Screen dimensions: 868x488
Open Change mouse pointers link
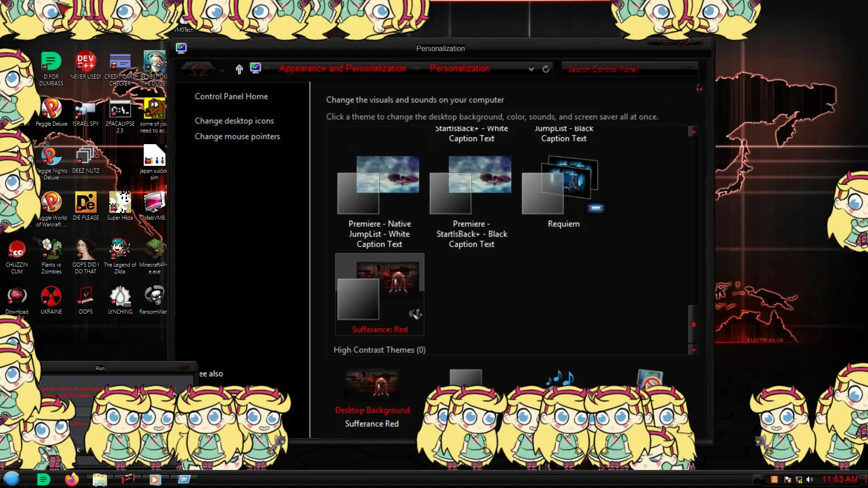[x=237, y=136]
